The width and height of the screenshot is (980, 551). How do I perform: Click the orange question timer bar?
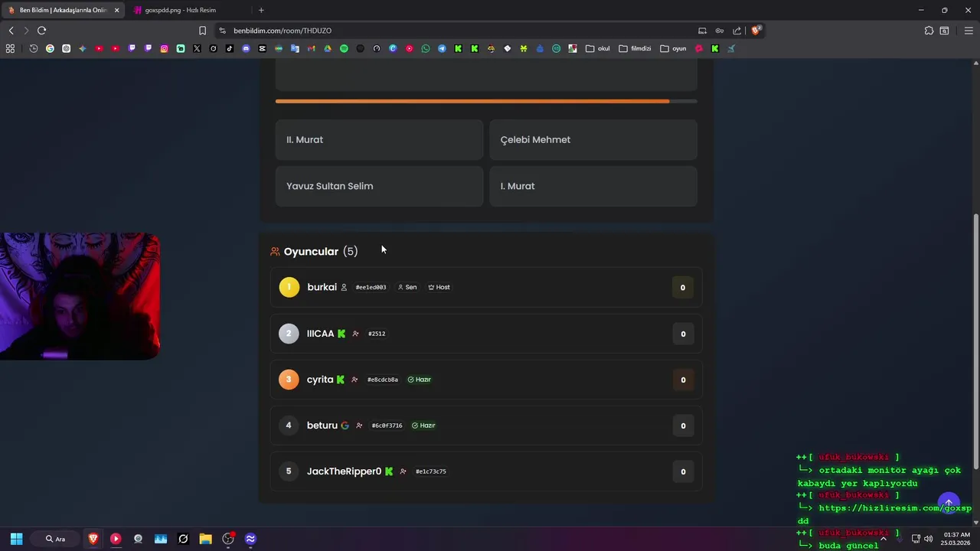pos(472,101)
